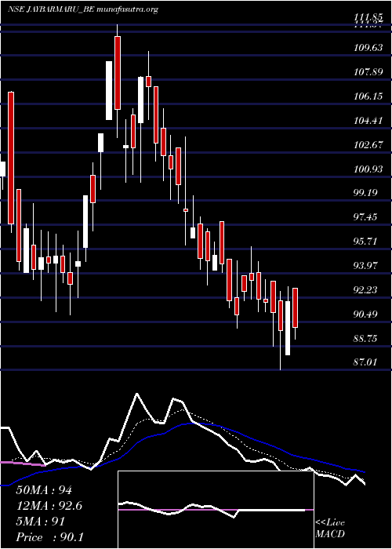Open the MACD inset chart

(216, 510)
